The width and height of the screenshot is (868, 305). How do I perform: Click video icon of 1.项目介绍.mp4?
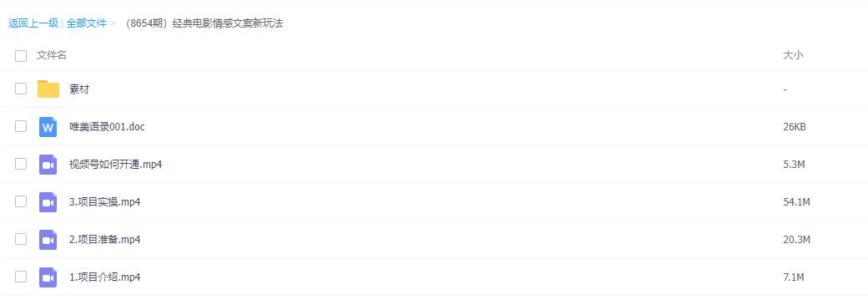tap(48, 277)
